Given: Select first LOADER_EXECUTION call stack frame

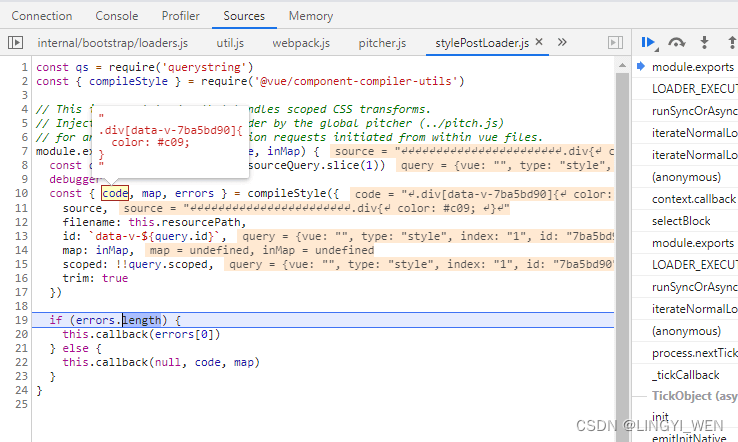Looking at the screenshot, I should click(x=694, y=89).
